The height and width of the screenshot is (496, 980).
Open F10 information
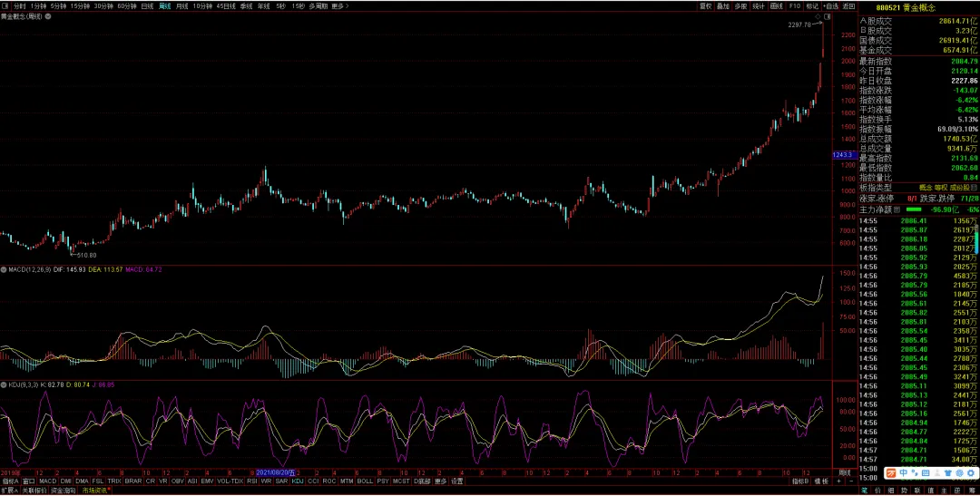pos(795,6)
